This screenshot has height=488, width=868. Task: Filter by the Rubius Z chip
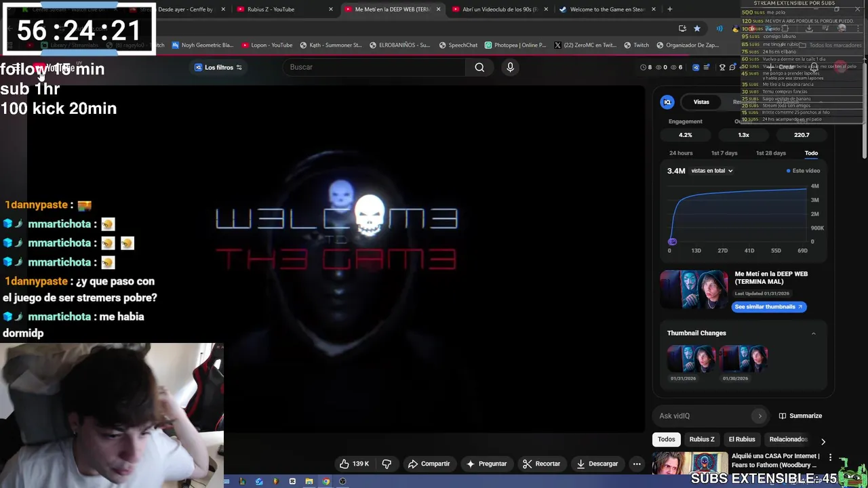(702, 439)
